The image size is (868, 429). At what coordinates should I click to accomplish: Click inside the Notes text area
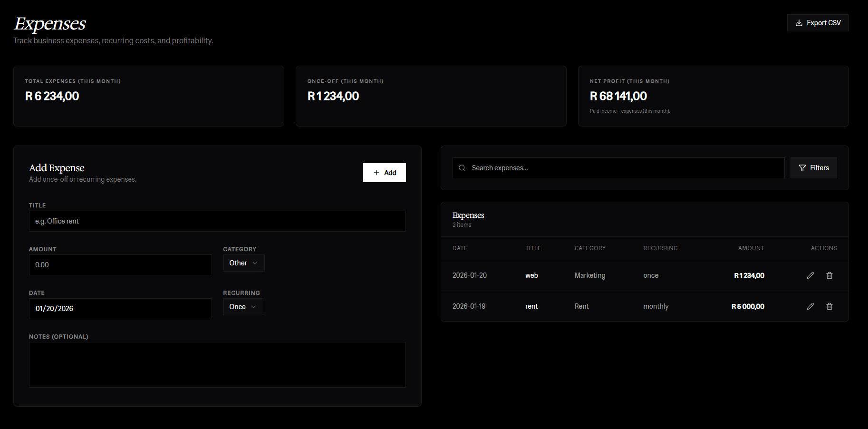(217, 364)
